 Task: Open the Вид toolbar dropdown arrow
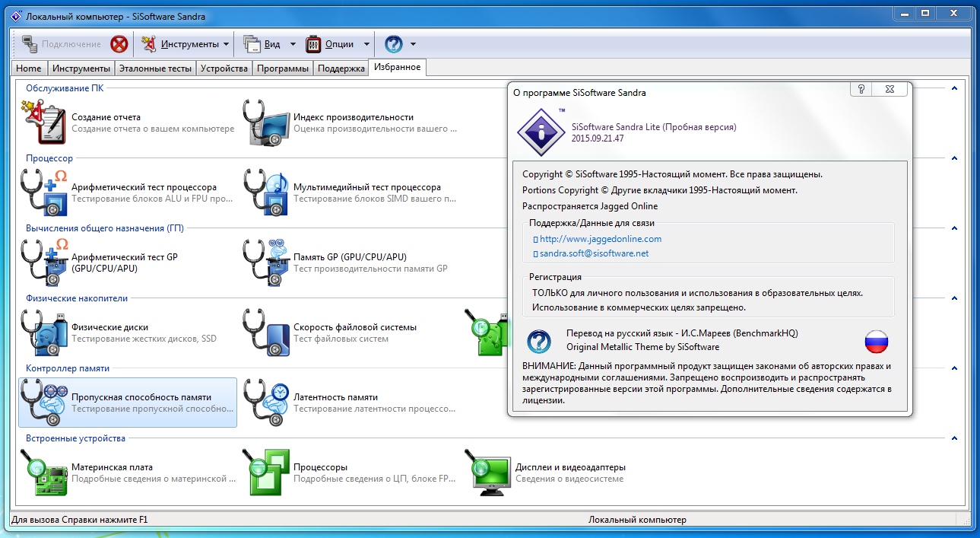(x=293, y=44)
